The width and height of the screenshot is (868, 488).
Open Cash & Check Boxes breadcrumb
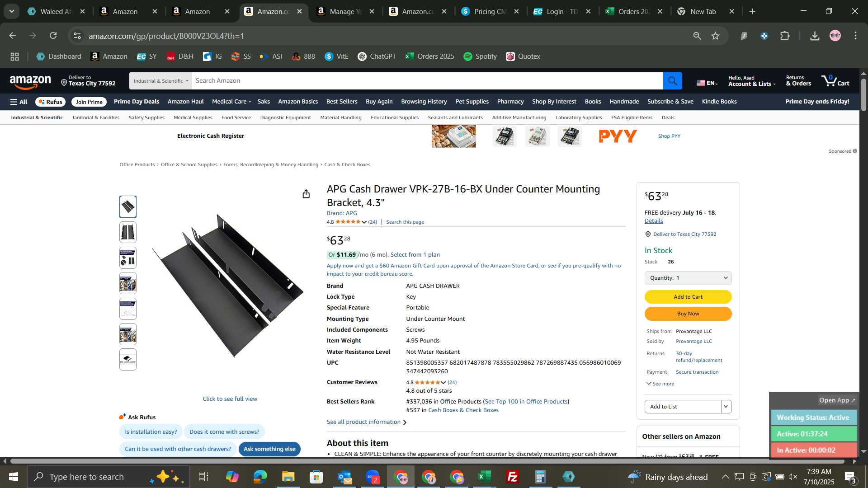(x=347, y=165)
